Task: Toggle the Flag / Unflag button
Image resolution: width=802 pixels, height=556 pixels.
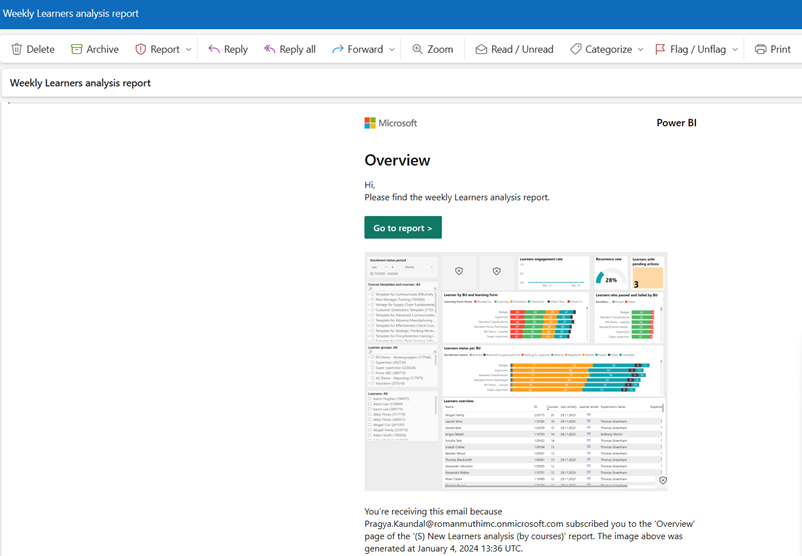Action: pos(690,49)
